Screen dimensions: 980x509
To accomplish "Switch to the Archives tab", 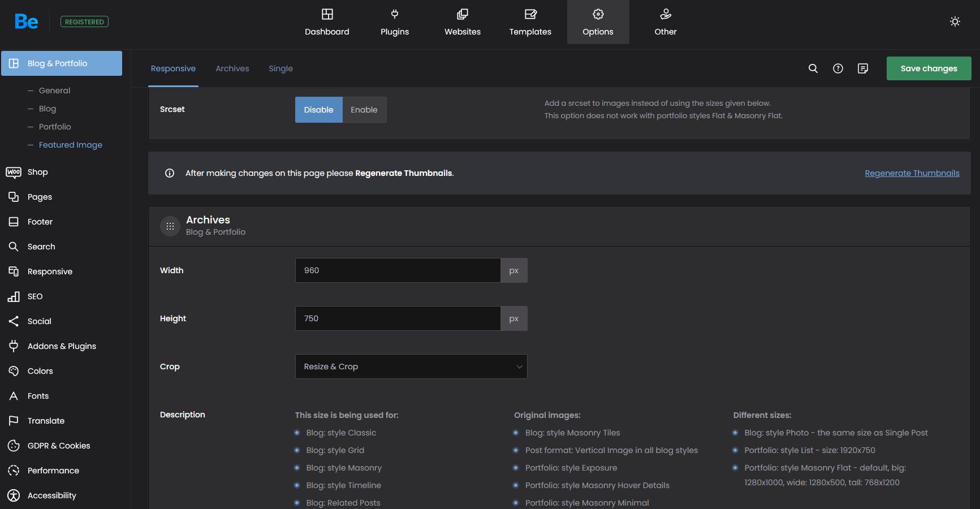I will [232, 68].
